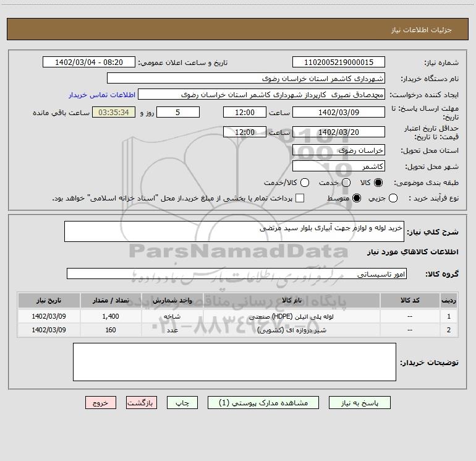
Task: Select row لوله پلی اتیلن (HDPE) صنعتی
Action: [x=238, y=316]
